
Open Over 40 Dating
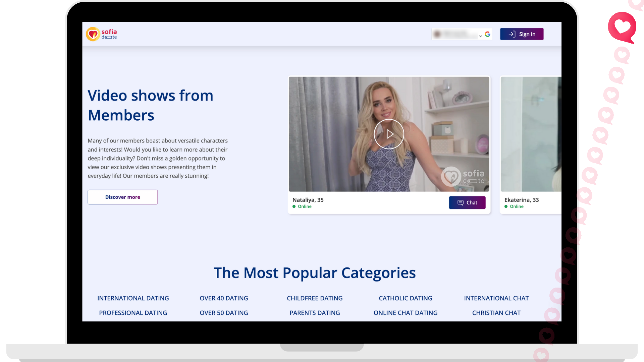[x=224, y=298]
